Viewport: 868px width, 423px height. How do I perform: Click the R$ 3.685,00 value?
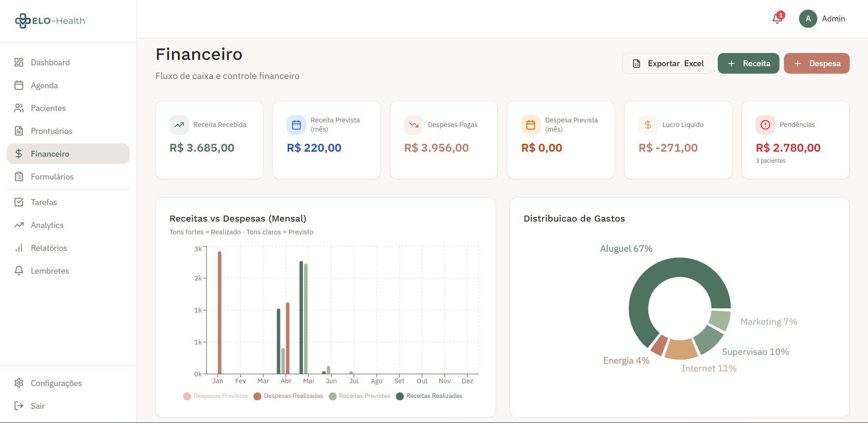point(202,148)
